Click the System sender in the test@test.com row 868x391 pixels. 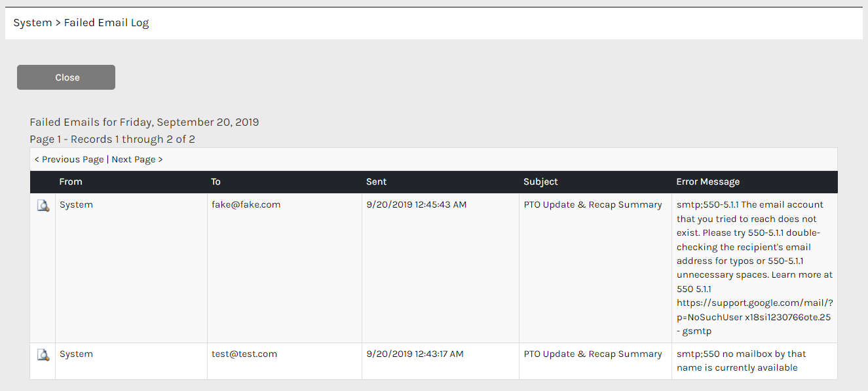(x=76, y=354)
